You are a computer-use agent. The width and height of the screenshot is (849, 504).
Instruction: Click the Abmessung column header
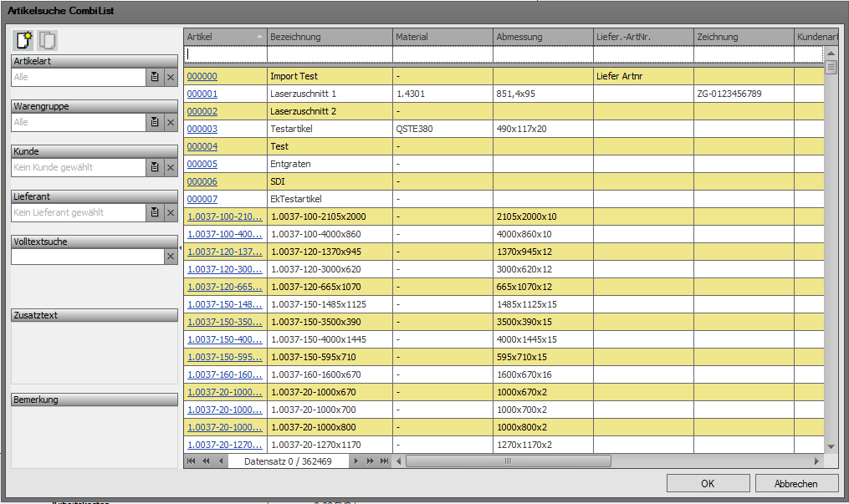(x=542, y=37)
